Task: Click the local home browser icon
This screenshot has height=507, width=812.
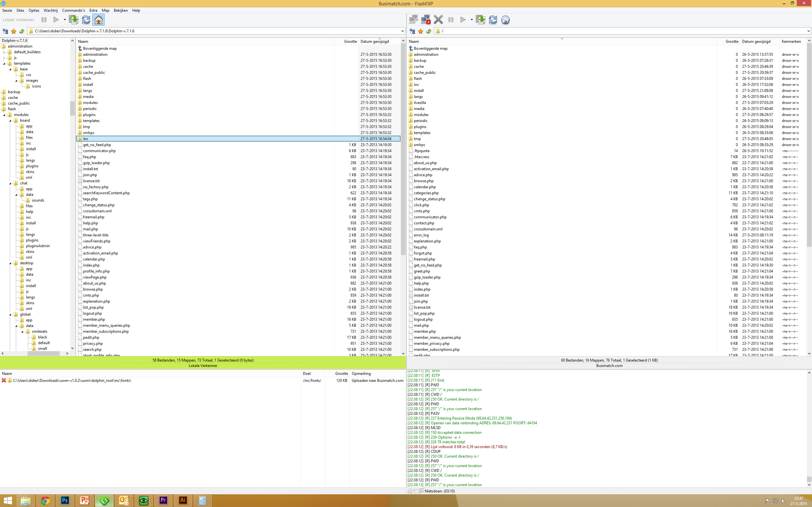Action: pos(98,20)
